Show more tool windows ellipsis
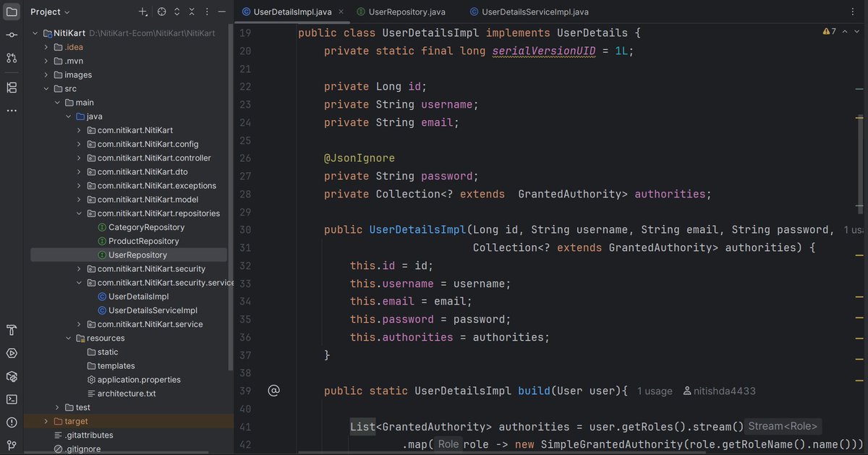 coord(12,111)
